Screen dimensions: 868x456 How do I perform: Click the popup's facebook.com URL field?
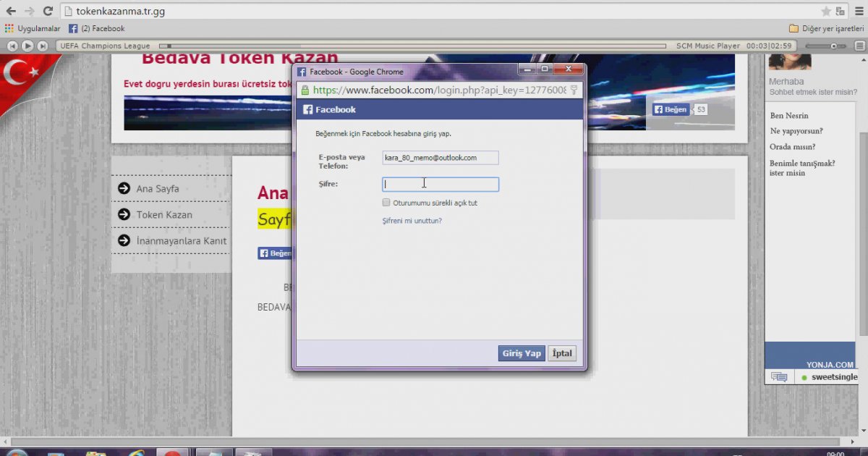(x=439, y=90)
